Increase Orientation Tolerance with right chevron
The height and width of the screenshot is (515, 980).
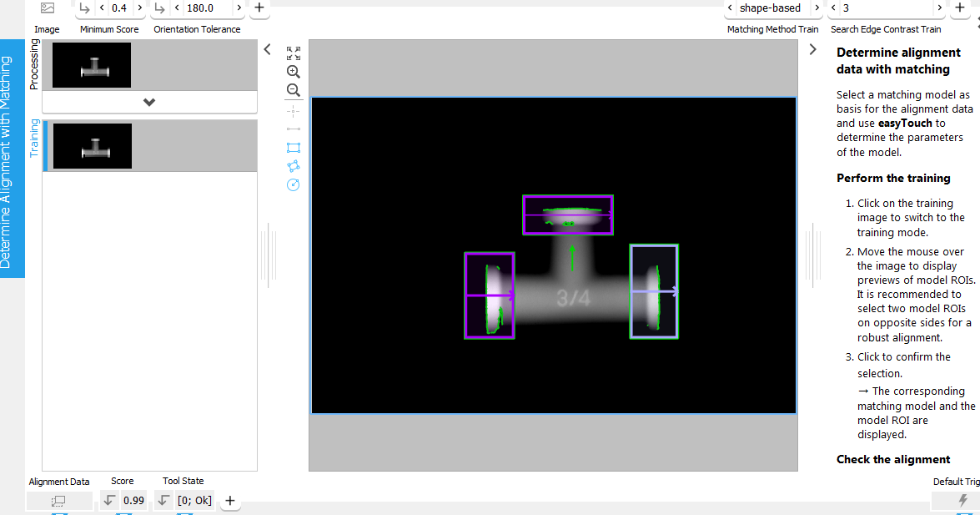pos(239,8)
